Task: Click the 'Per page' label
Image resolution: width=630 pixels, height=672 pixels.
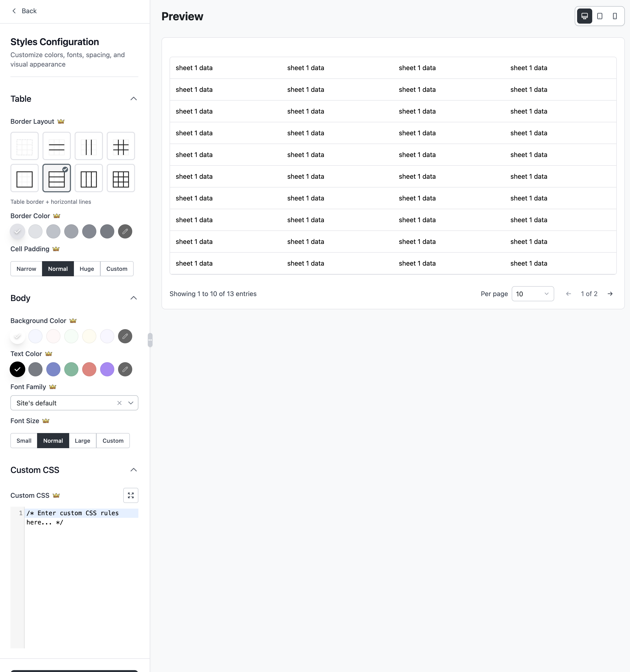Action: [494, 294]
